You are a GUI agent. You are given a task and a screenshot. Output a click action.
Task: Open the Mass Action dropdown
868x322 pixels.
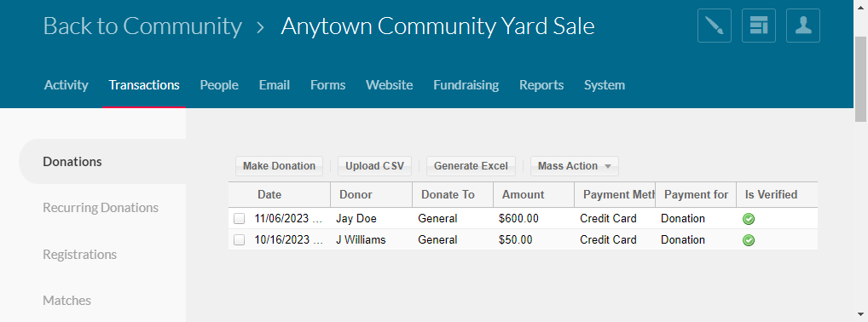coord(574,166)
